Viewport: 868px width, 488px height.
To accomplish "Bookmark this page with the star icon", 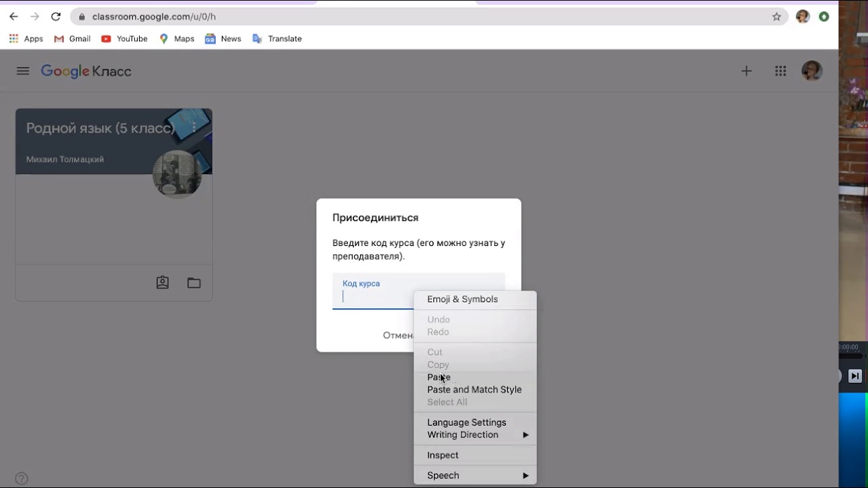I will pos(776,17).
